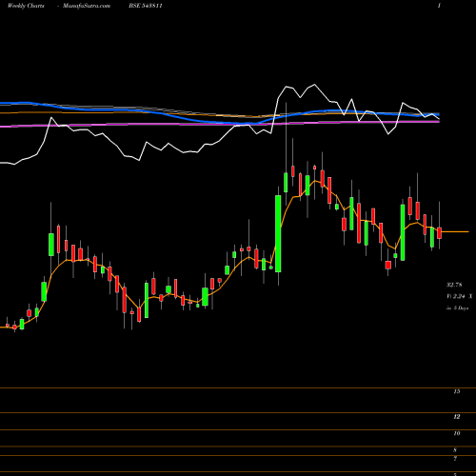Click the tallest green weekly candlestick
Viewport: 476px width, 476px height.
point(278,233)
